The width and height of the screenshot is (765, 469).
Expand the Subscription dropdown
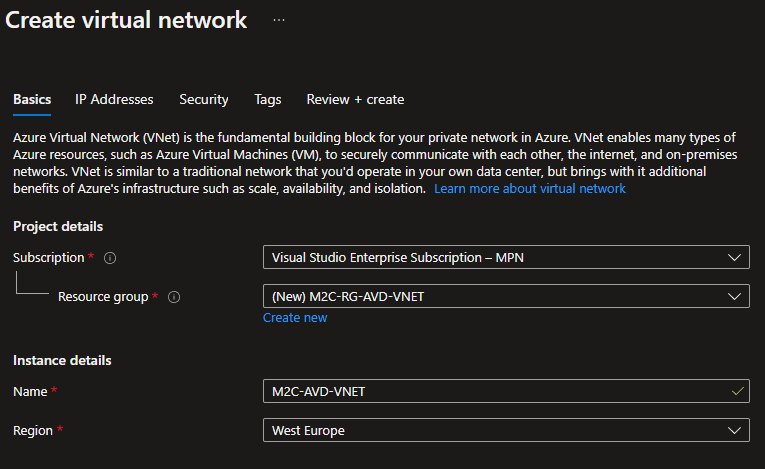tap(506, 258)
